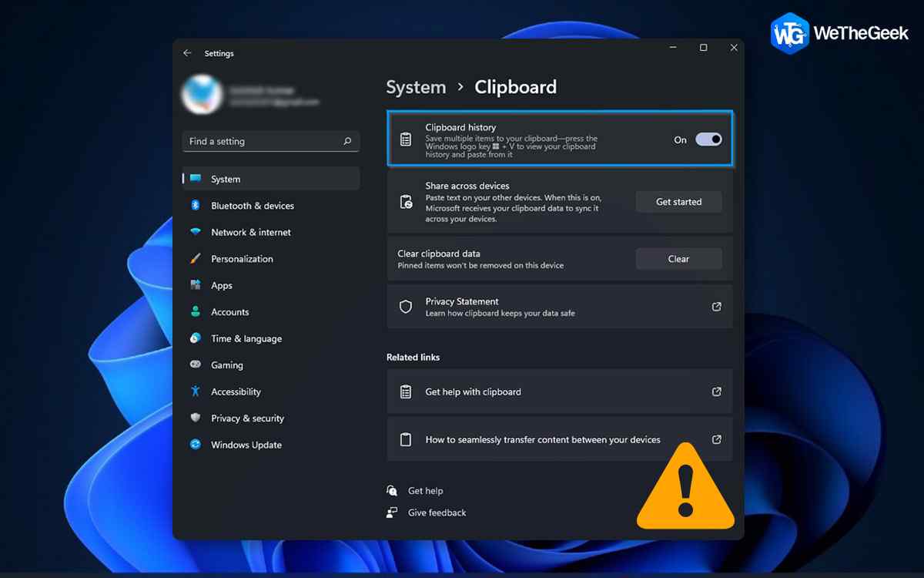Viewport: 924px width, 578px height.
Task: Click 'Pinned items won't be removed' text
Action: [480, 266]
